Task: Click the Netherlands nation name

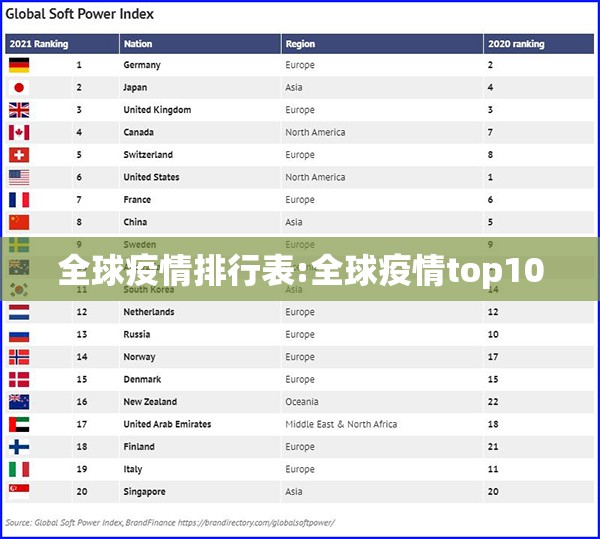Action: 149,312
